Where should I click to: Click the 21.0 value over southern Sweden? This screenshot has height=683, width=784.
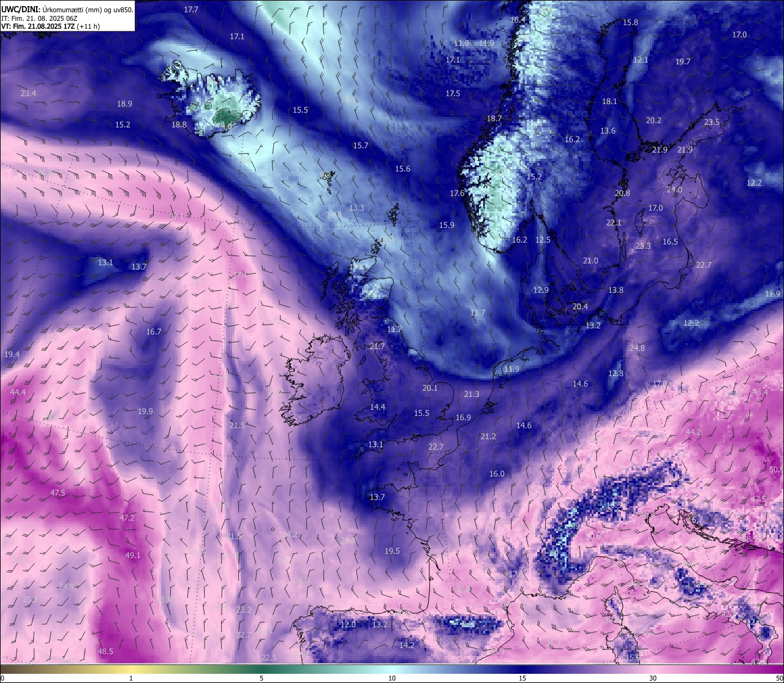tap(590, 260)
